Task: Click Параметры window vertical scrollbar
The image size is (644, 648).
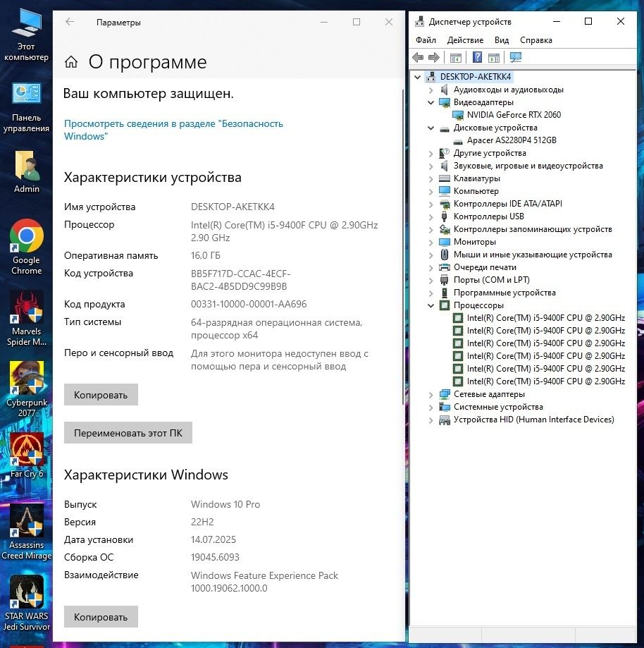Action: pyautogui.click(x=403, y=246)
